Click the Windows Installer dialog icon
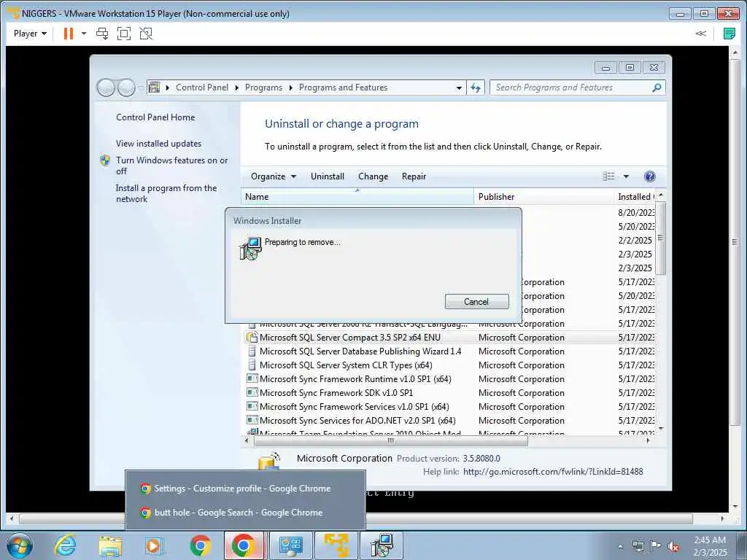Image resolution: width=747 pixels, height=560 pixels. (x=250, y=248)
